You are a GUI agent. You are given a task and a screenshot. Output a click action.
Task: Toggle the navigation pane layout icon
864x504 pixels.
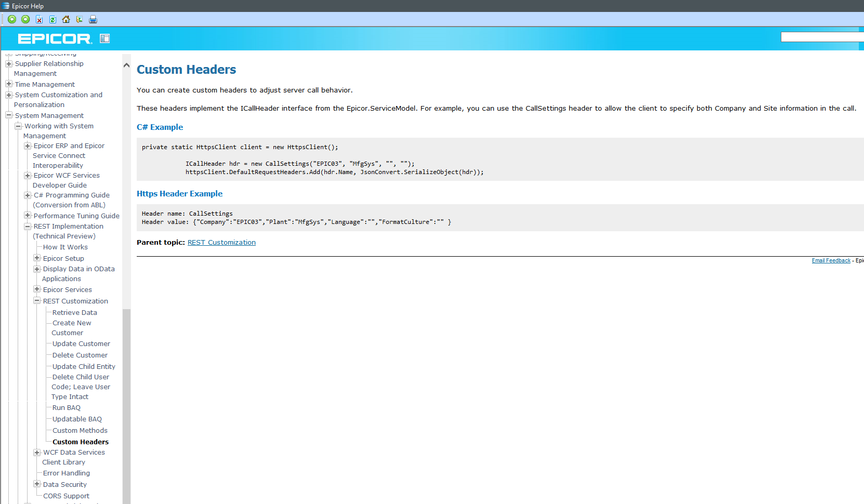point(105,38)
